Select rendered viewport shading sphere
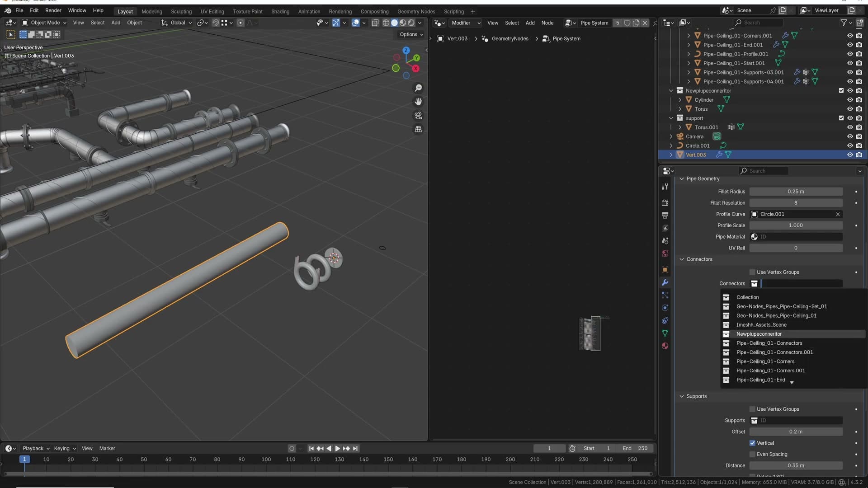 coord(411,23)
